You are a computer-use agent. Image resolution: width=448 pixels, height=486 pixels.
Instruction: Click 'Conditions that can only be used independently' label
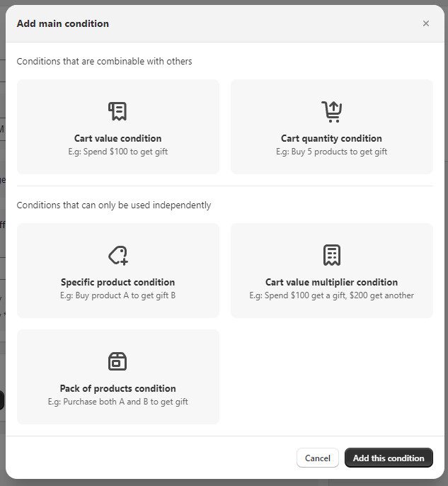(x=114, y=205)
